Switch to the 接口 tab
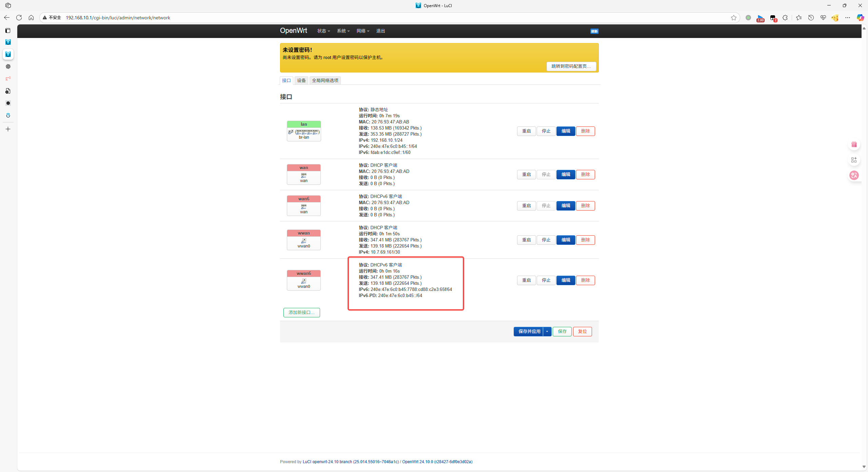This screenshot has width=868, height=472. click(x=287, y=80)
